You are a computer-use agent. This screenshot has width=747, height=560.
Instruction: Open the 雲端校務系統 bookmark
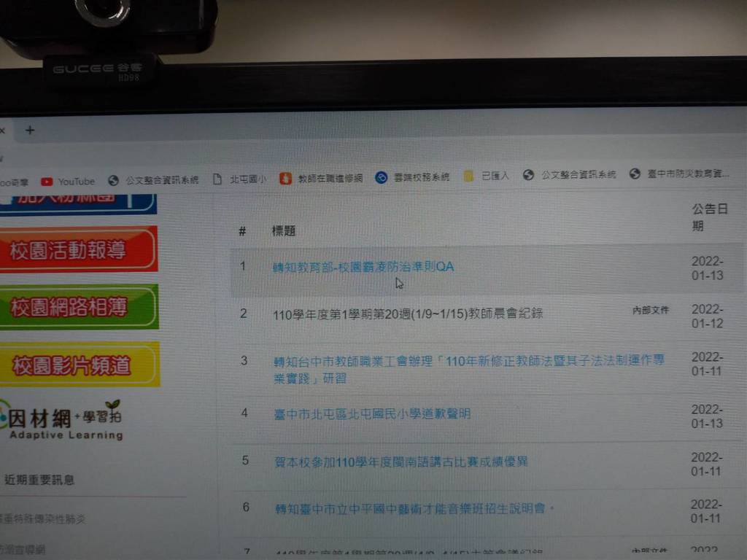coord(413,177)
